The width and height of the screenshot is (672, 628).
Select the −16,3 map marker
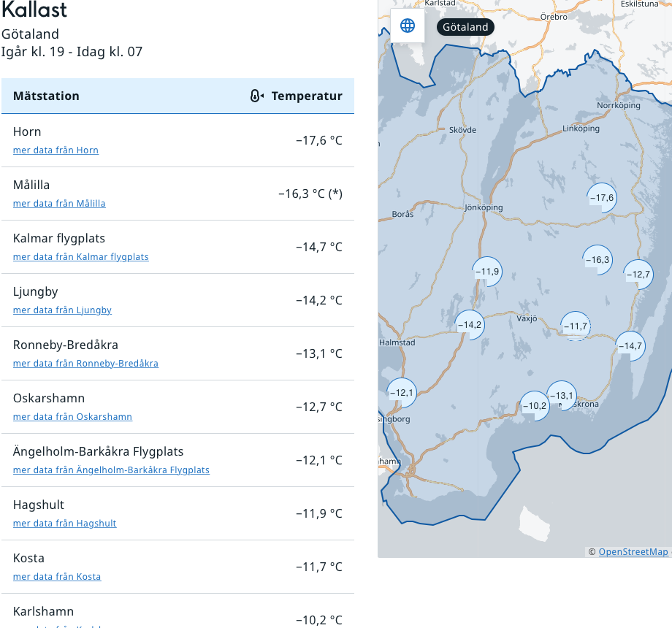[x=597, y=260]
